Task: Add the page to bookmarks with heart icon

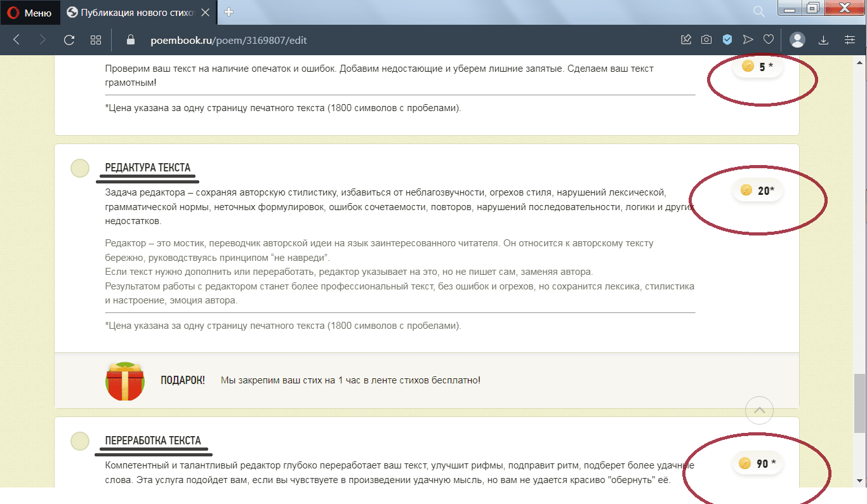Action: click(x=769, y=40)
